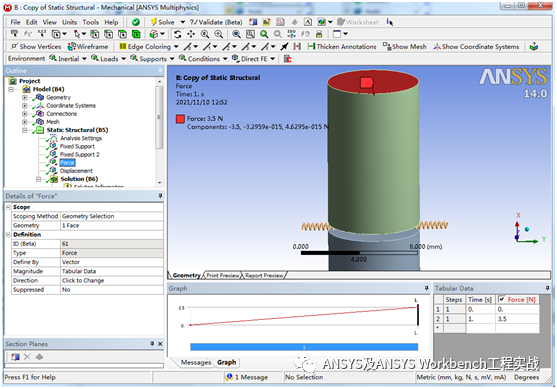
Task: Toggle Wireframe display mode
Action: (88, 47)
